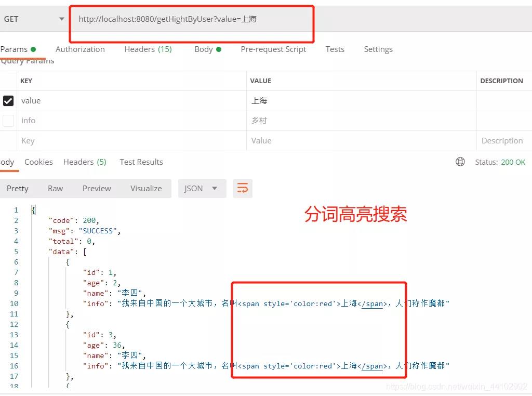Click the "id": 3 line
This screenshot has height=396, width=532.
[100, 335]
